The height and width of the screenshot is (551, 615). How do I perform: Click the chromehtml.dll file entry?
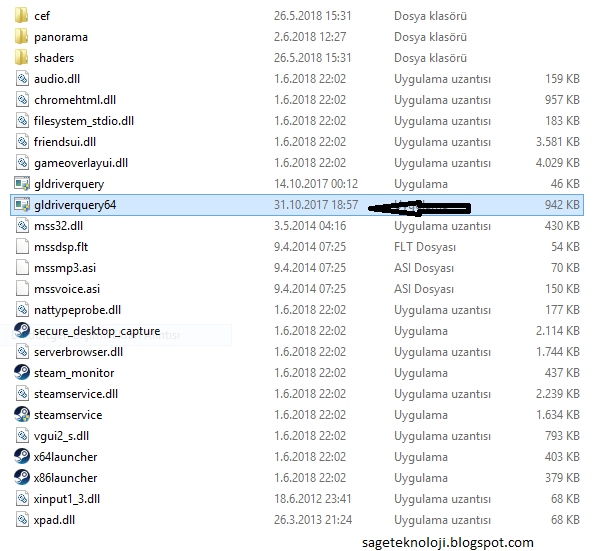pos(74,100)
